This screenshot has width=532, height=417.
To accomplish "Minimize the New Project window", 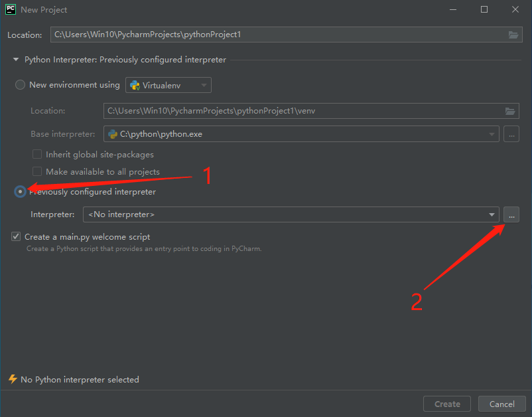I will coord(453,9).
